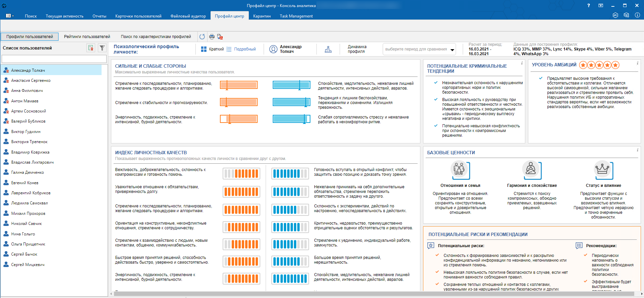The image size is (644, 298).
Task: Select the Профайл центр tab
Action: click(x=230, y=16)
